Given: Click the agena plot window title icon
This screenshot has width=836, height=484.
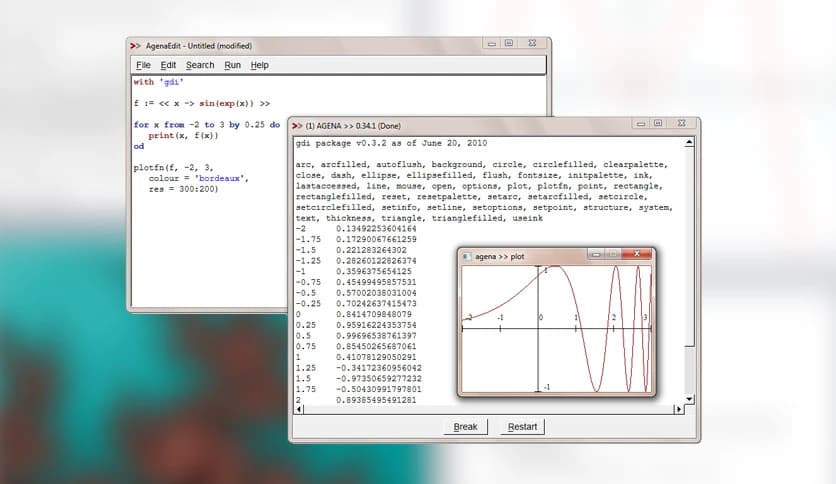Looking at the screenshot, I should (467, 256).
